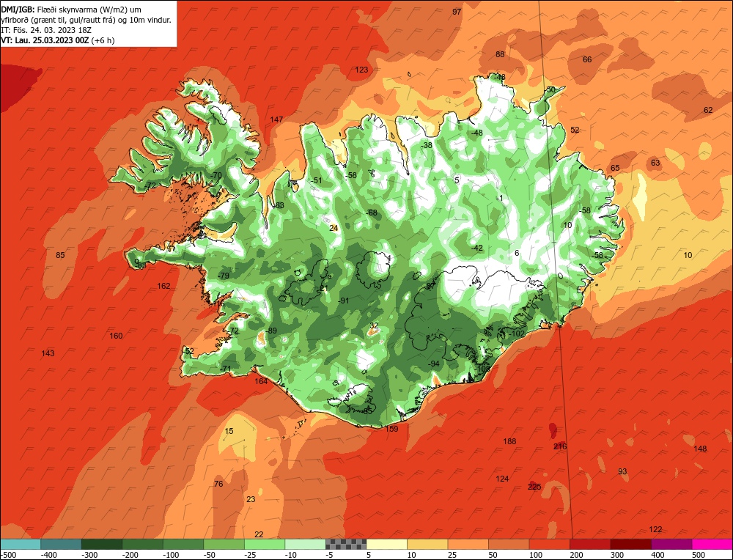The image size is (733, 560).
Task: Click the title line 'DMI/IGB: Flæði skynvarma (W/m2) um'
Action: [x=71, y=10]
